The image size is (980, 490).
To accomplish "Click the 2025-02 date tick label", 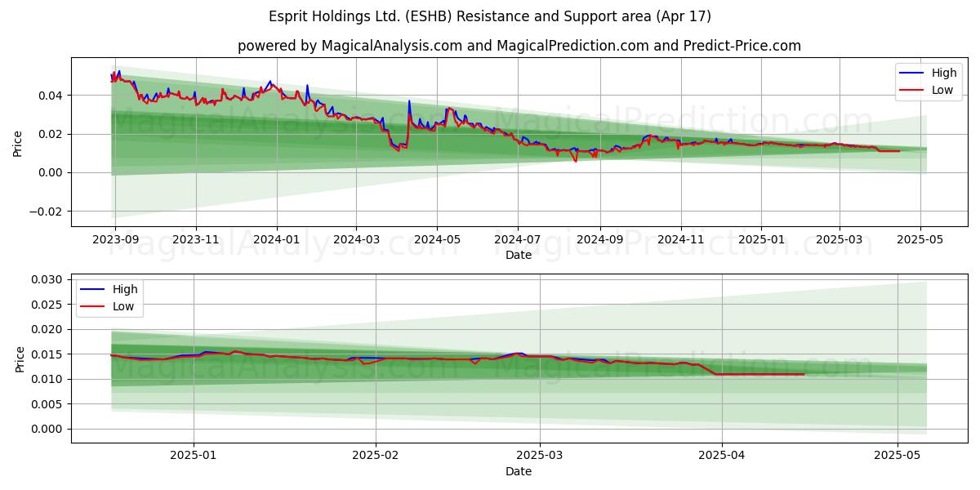I will tap(376, 456).
